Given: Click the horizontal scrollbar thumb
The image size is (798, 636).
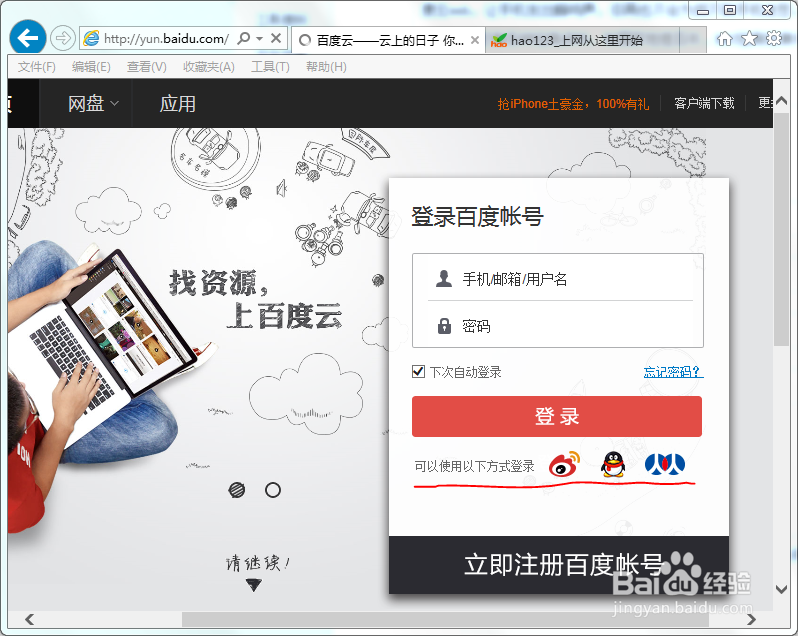Looking at the screenshot, I should (x=445, y=619).
